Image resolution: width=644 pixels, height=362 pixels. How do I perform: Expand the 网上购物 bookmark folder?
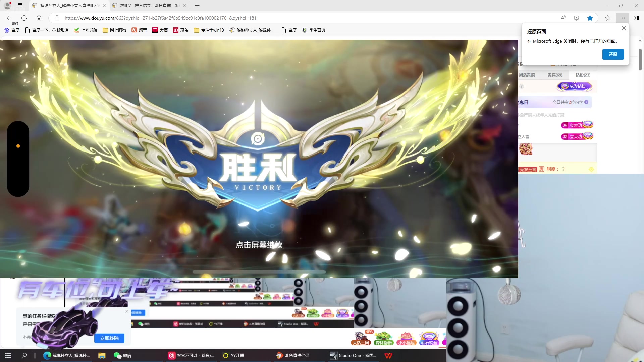(114, 30)
